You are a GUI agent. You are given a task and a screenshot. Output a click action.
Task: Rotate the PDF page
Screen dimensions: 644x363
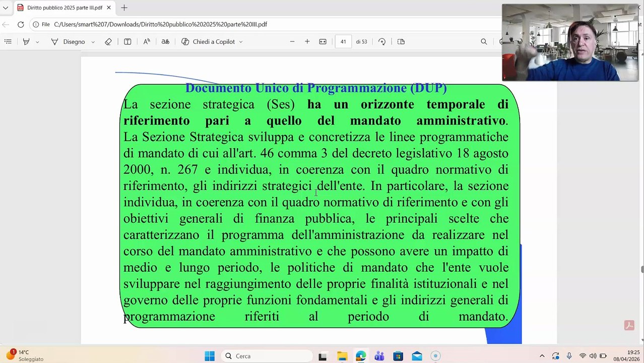(x=382, y=42)
